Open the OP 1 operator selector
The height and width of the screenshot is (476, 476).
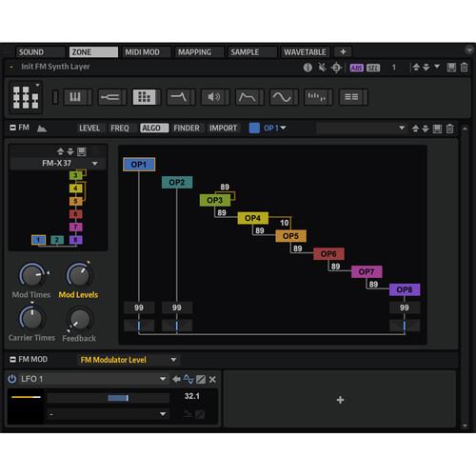pos(275,128)
